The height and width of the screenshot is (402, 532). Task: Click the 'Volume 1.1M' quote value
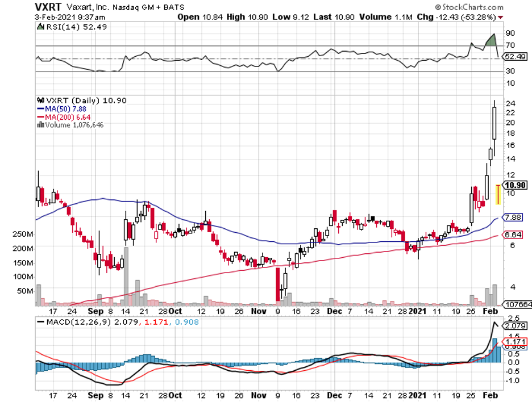pyautogui.click(x=386, y=17)
